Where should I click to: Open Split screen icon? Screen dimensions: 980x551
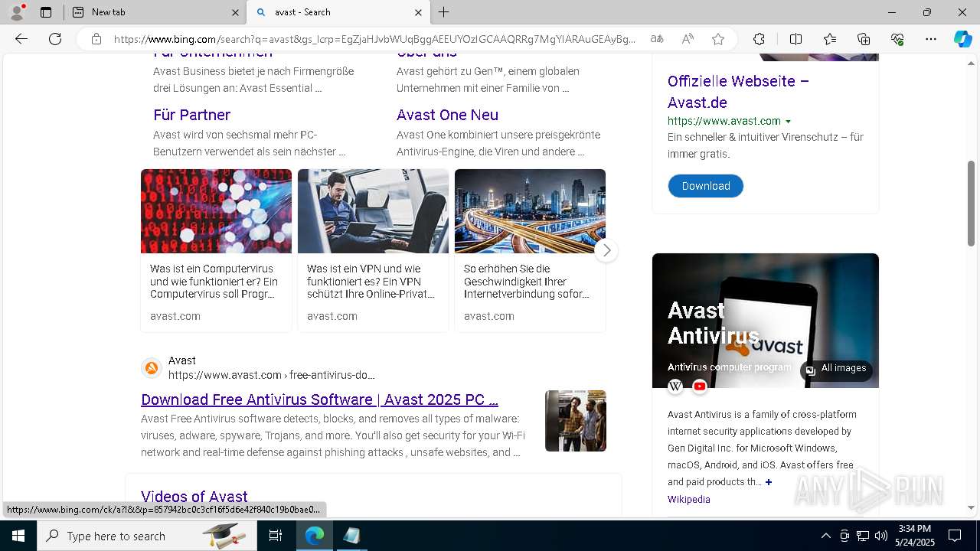point(795,39)
